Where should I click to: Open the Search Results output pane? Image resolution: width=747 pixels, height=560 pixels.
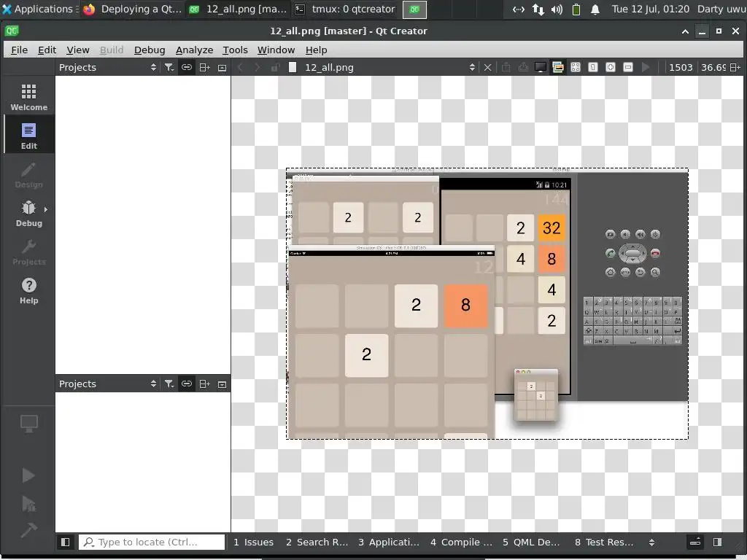tap(317, 542)
